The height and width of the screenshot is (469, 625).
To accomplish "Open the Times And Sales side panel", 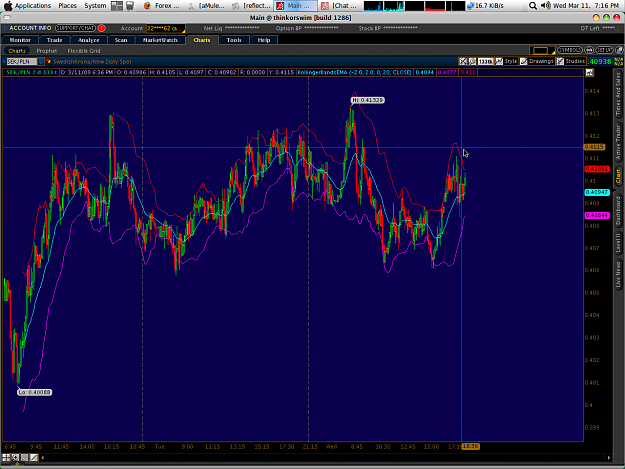I will 618,94.
